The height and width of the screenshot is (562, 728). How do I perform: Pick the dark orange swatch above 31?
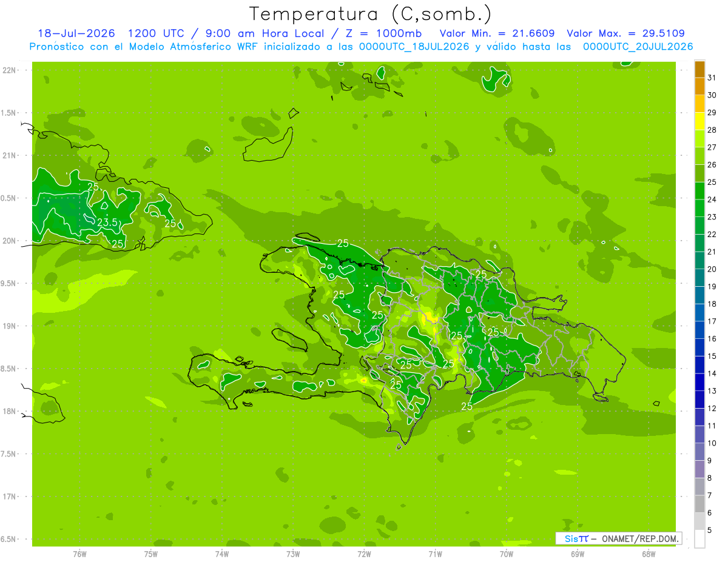tap(699, 69)
